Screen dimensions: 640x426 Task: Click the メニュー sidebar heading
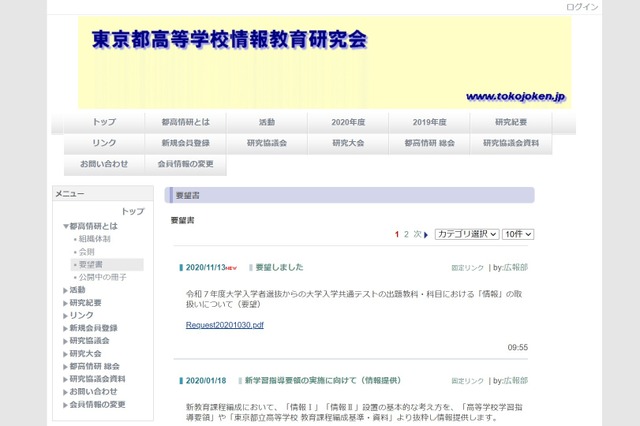click(70, 194)
